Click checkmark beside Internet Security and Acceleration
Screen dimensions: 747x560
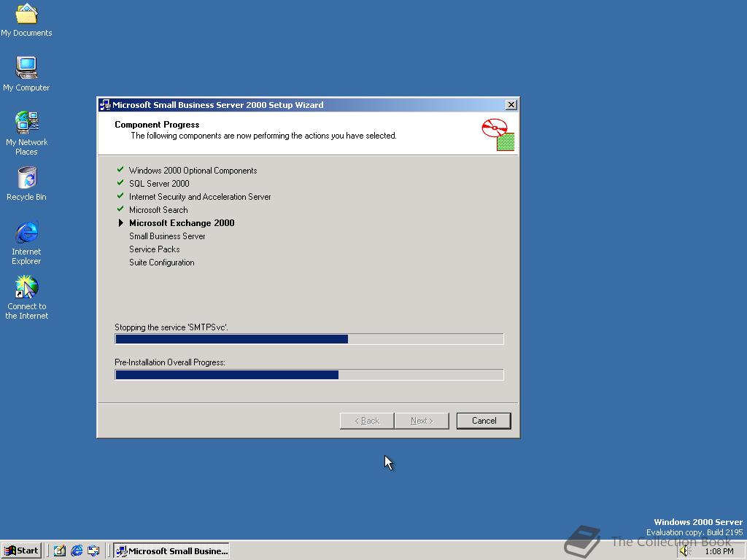coord(120,195)
